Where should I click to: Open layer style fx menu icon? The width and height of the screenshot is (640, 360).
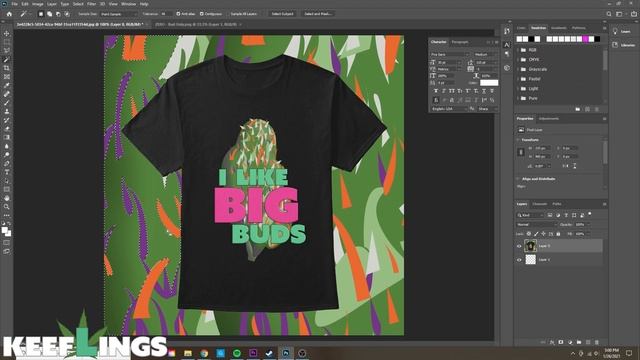pyautogui.click(x=552, y=342)
